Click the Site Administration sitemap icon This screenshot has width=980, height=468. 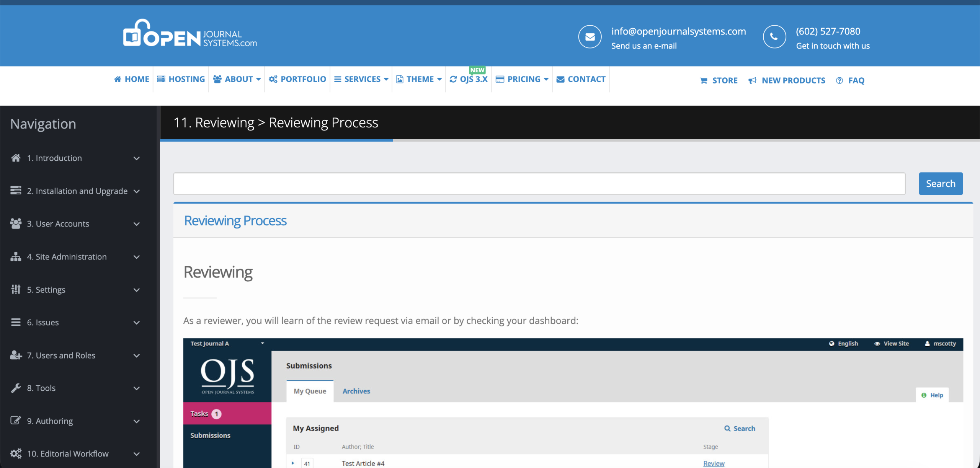coord(16,256)
